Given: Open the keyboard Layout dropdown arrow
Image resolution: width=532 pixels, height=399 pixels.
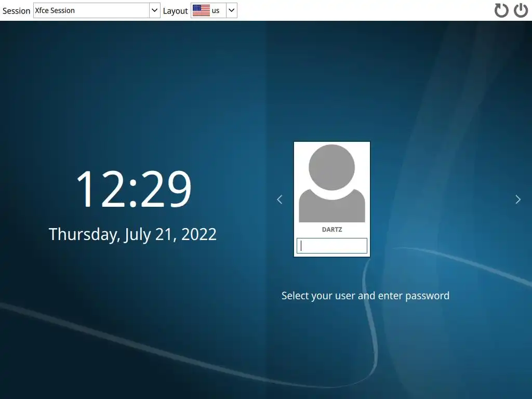Looking at the screenshot, I should (x=231, y=10).
